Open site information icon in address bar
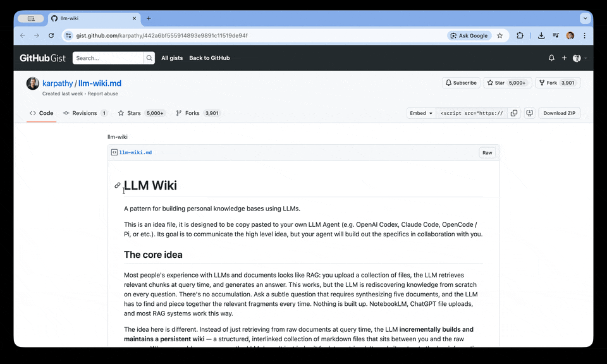The height and width of the screenshot is (364, 607). (x=68, y=35)
